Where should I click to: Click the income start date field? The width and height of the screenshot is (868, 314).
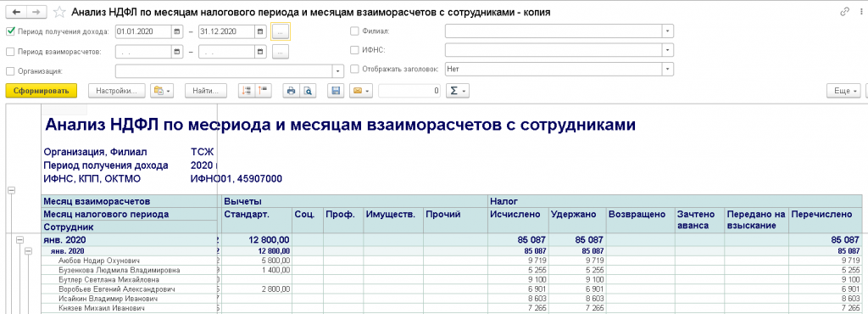[x=143, y=31]
